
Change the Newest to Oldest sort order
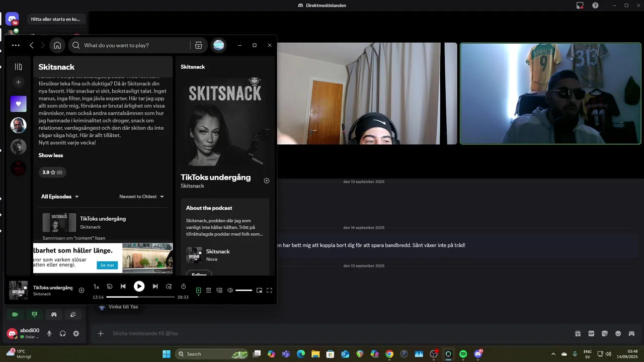click(x=142, y=197)
